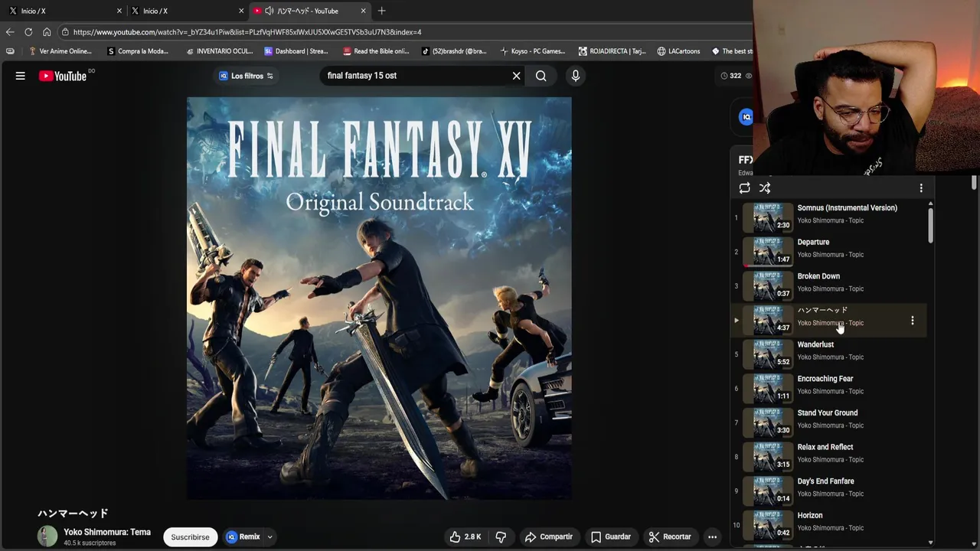Play Broken Down from playlist
Screen dimensions: 980x551
coord(818,276)
